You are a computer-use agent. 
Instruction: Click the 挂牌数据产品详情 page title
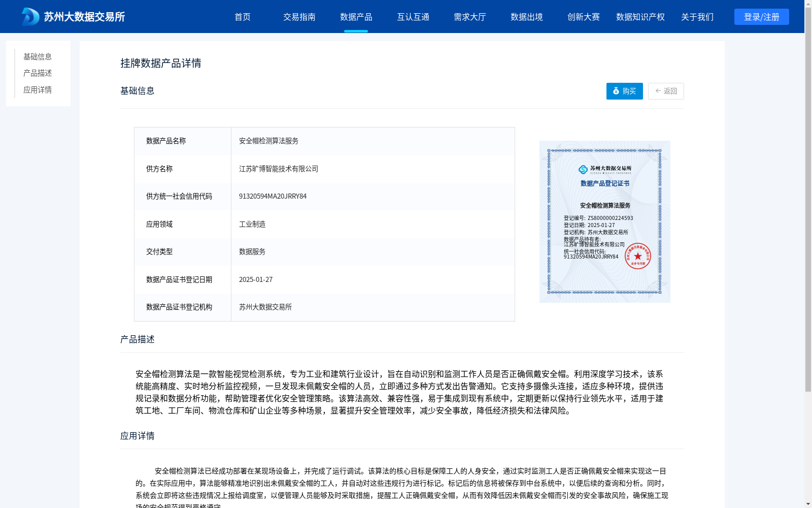click(161, 63)
